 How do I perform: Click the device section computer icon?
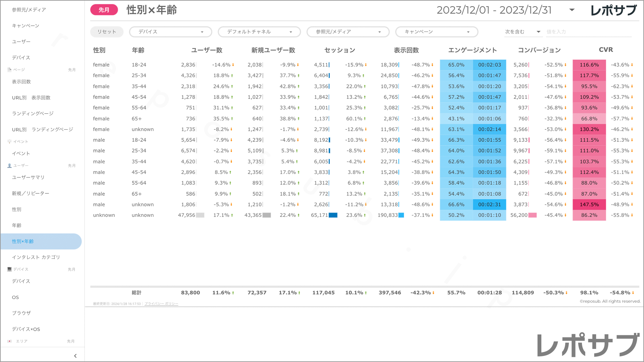click(x=9, y=269)
